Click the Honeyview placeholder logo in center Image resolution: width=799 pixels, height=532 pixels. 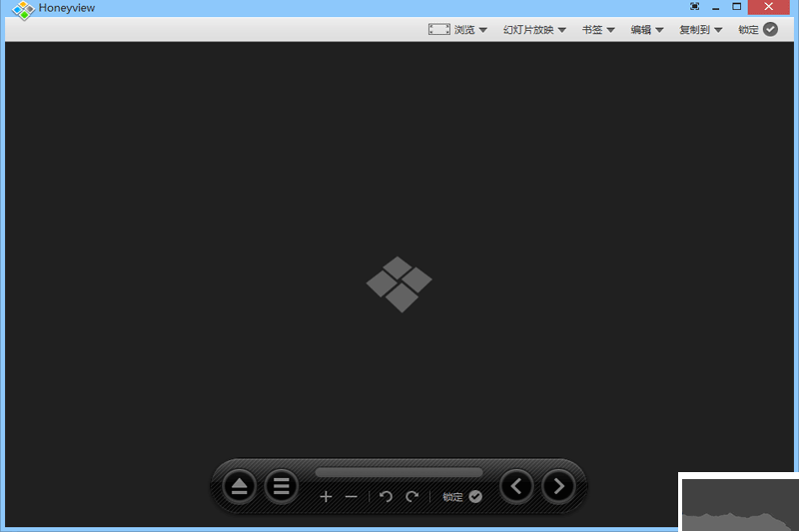coord(399,284)
